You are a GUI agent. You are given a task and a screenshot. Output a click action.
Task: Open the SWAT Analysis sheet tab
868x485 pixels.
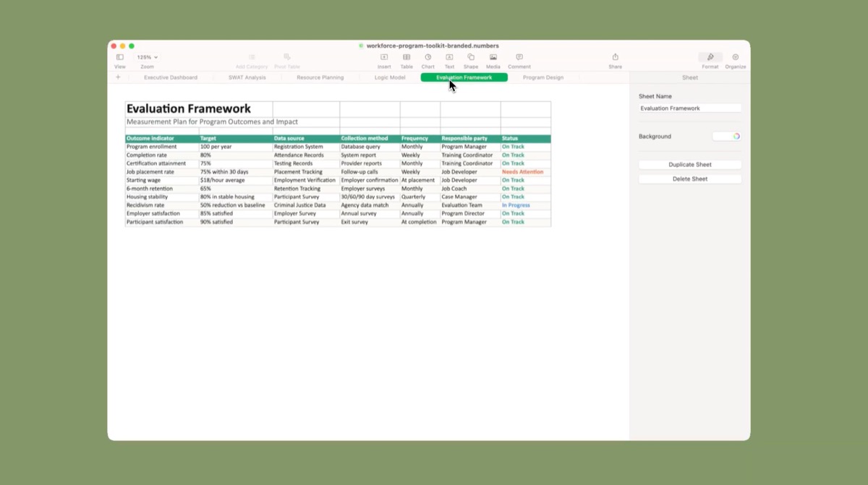pyautogui.click(x=247, y=77)
